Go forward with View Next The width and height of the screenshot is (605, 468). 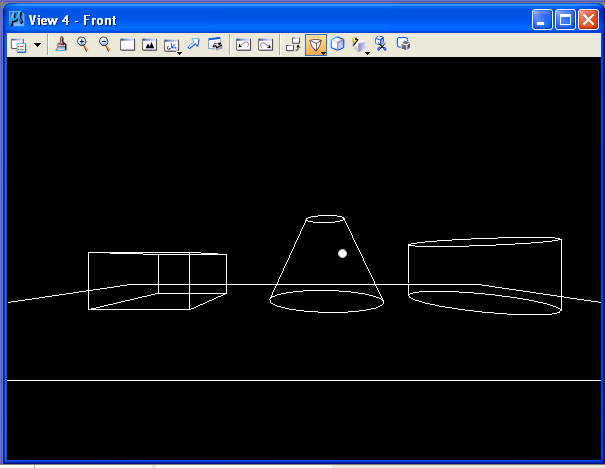[265, 45]
